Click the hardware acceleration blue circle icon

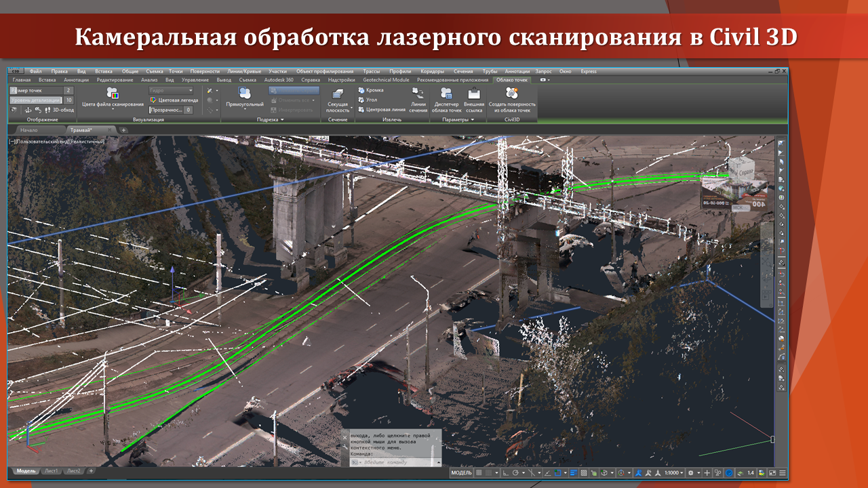[729, 472]
